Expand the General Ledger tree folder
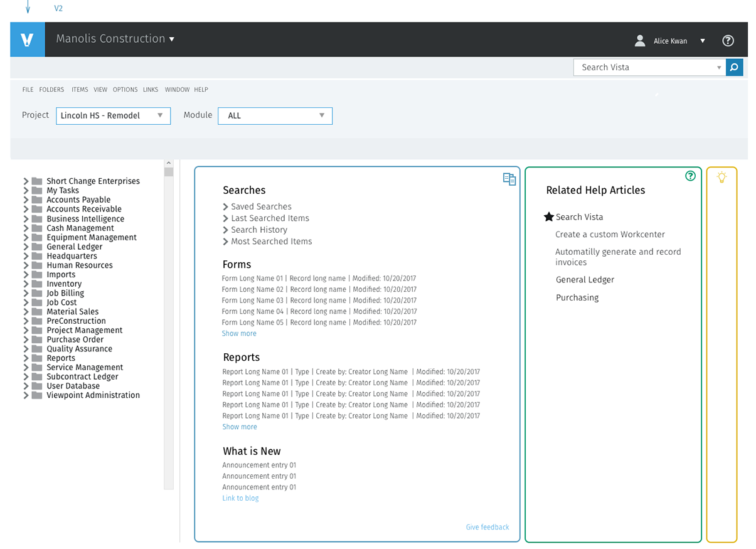The width and height of the screenshot is (756, 549). click(x=26, y=247)
